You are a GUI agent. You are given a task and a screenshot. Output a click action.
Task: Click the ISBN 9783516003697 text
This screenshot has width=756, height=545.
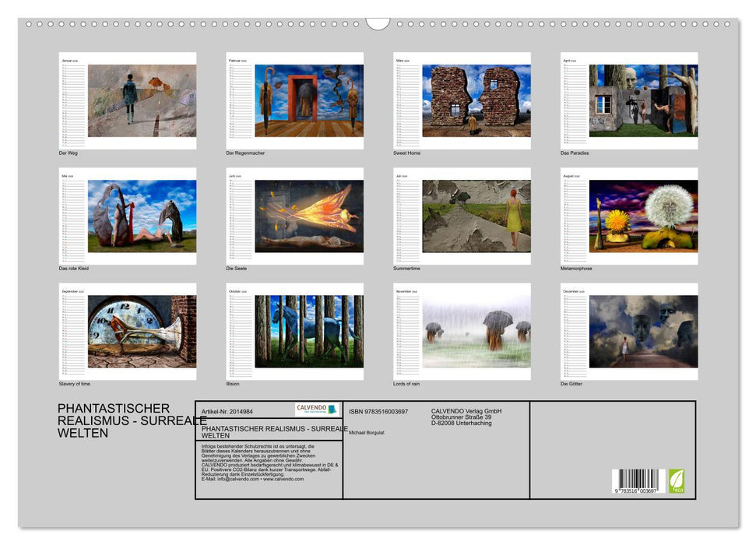378,411
